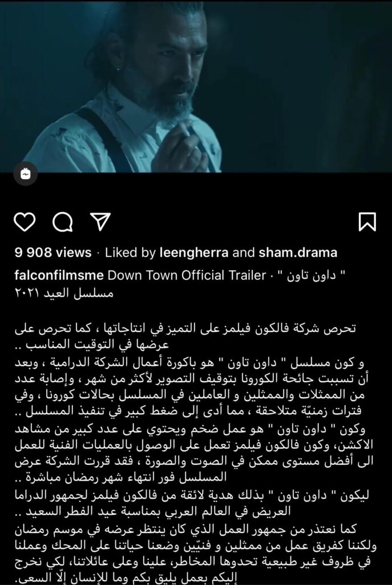Open the falconfilmsme profile username
Viewport: 392px width, 585px height.
(59, 275)
